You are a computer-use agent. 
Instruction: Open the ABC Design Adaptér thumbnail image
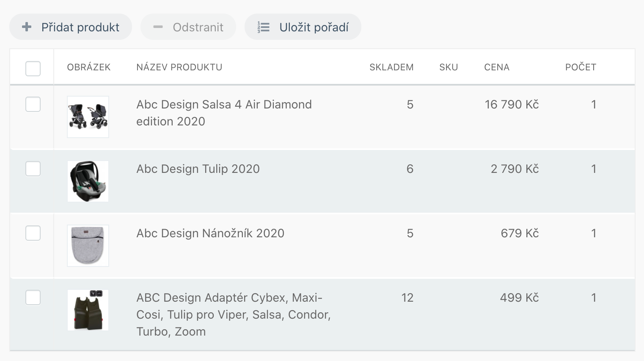88,310
